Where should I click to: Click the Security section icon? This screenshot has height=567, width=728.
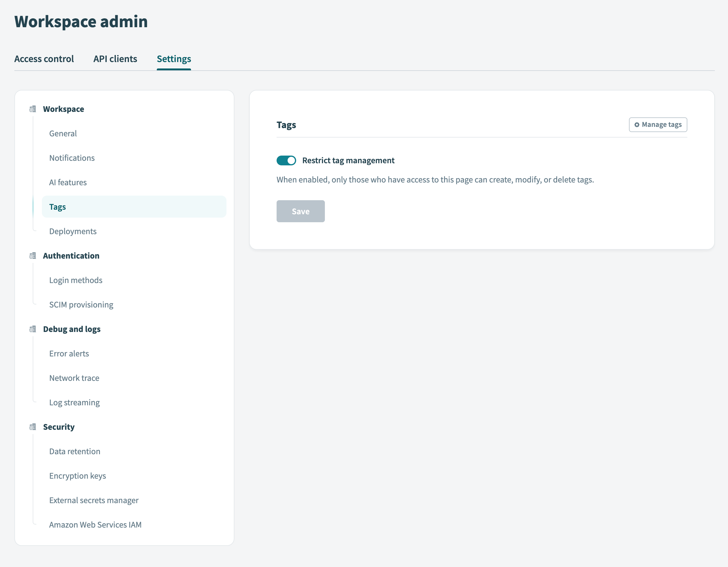tap(33, 427)
